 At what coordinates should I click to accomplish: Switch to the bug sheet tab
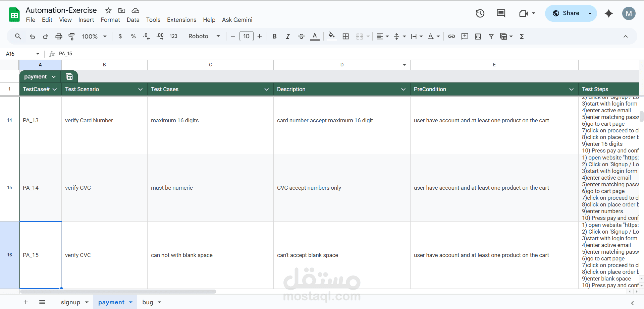[149, 302]
